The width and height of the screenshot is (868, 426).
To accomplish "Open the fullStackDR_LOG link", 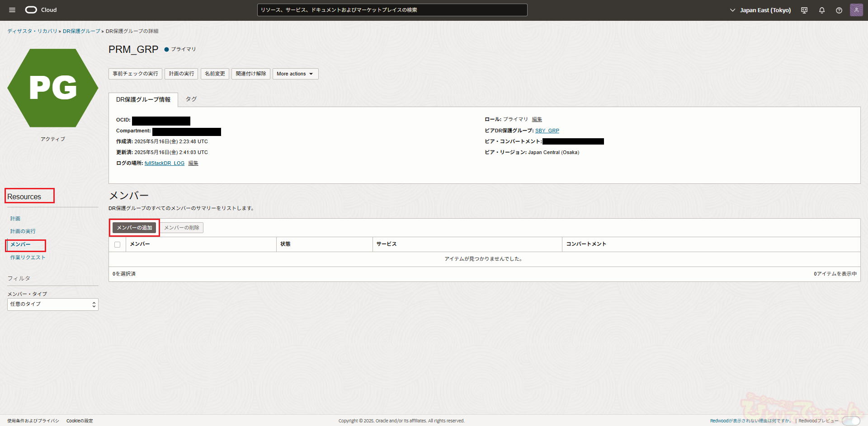I will pos(165,164).
